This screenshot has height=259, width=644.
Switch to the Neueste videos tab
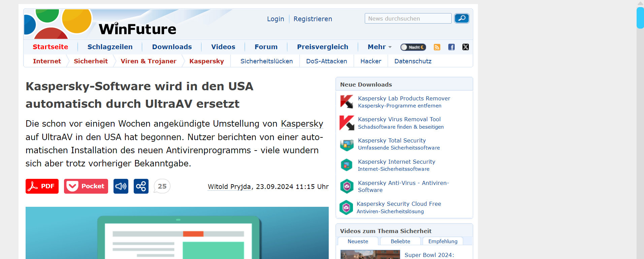pos(358,241)
